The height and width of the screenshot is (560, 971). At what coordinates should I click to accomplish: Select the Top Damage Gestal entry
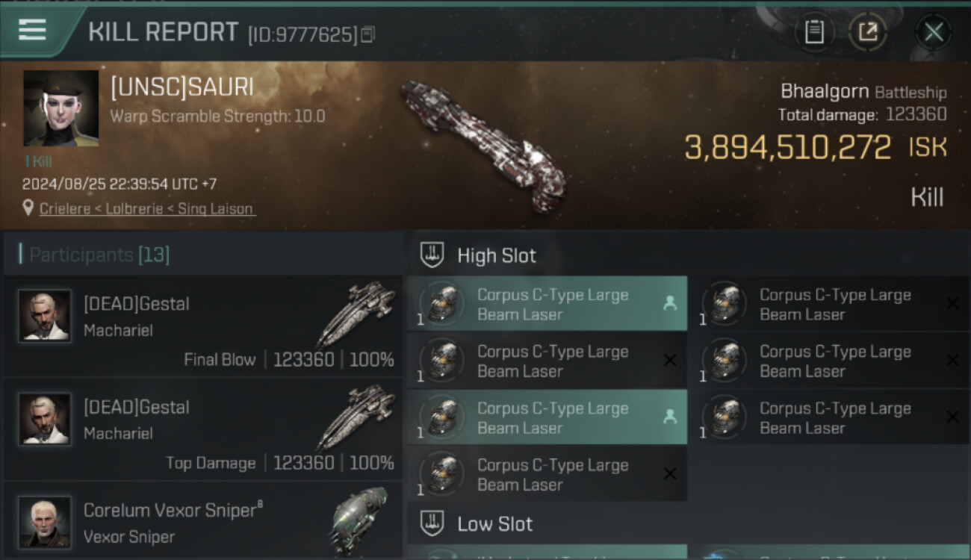click(x=203, y=429)
